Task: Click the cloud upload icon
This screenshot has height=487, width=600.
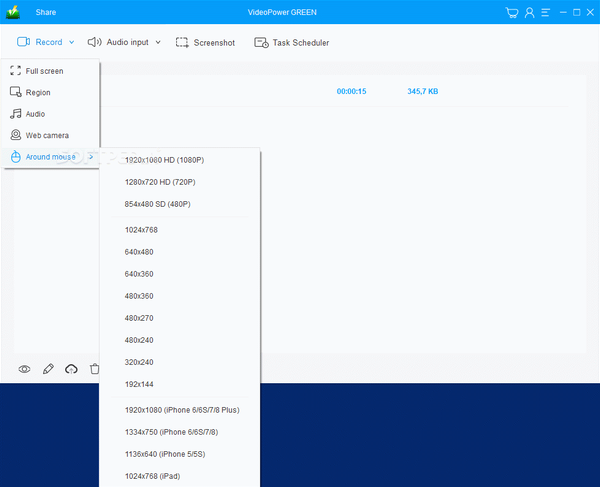Action: pos(71,369)
